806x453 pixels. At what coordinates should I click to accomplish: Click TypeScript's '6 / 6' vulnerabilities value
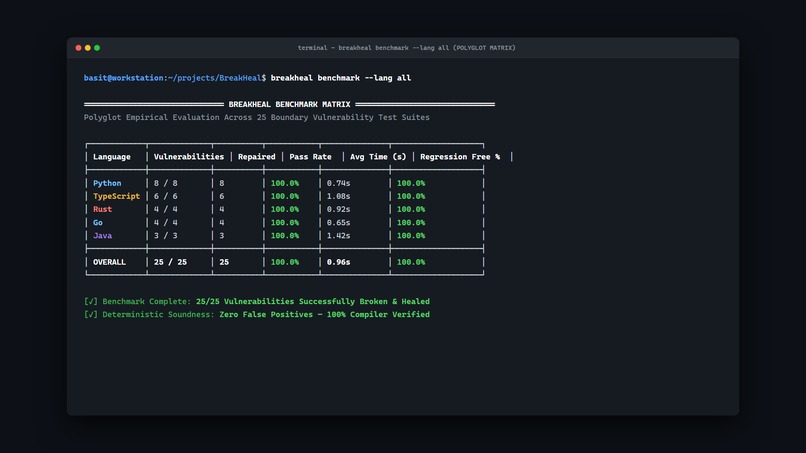click(x=166, y=196)
